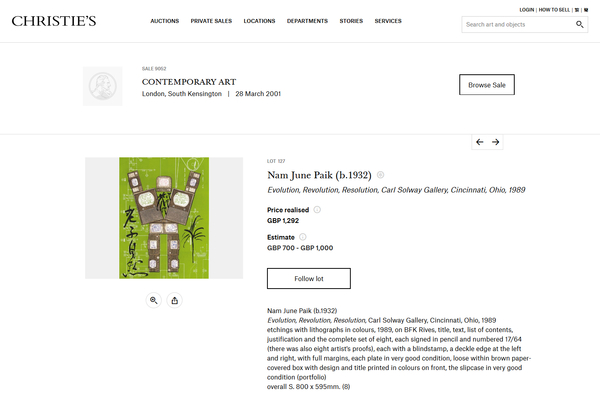Click the share icon below artwork

pyautogui.click(x=175, y=299)
